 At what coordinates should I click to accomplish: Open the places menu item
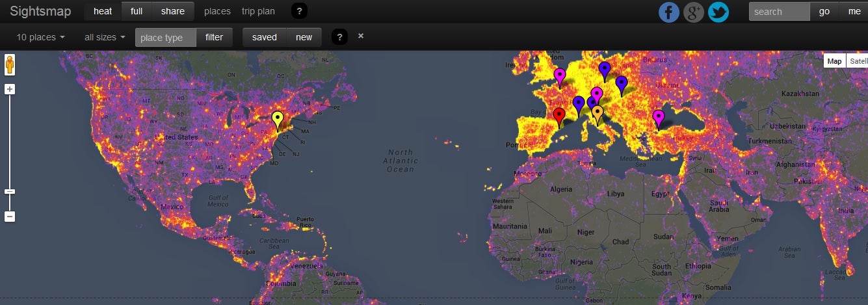coord(217,11)
